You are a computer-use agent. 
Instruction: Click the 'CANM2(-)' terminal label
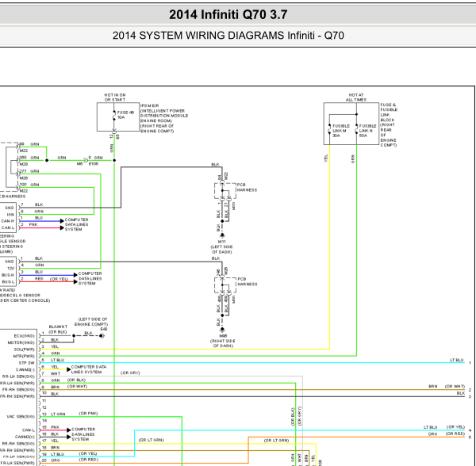25,369
